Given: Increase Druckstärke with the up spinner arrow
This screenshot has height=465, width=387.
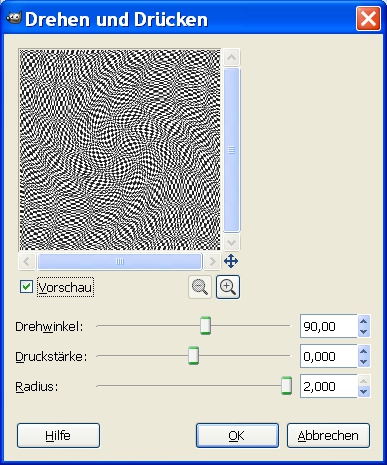Looking at the screenshot, I should (x=364, y=351).
